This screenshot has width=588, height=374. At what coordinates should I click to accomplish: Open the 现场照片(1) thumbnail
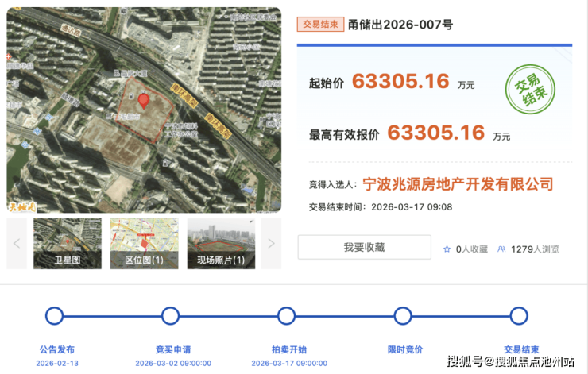(x=221, y=243)
